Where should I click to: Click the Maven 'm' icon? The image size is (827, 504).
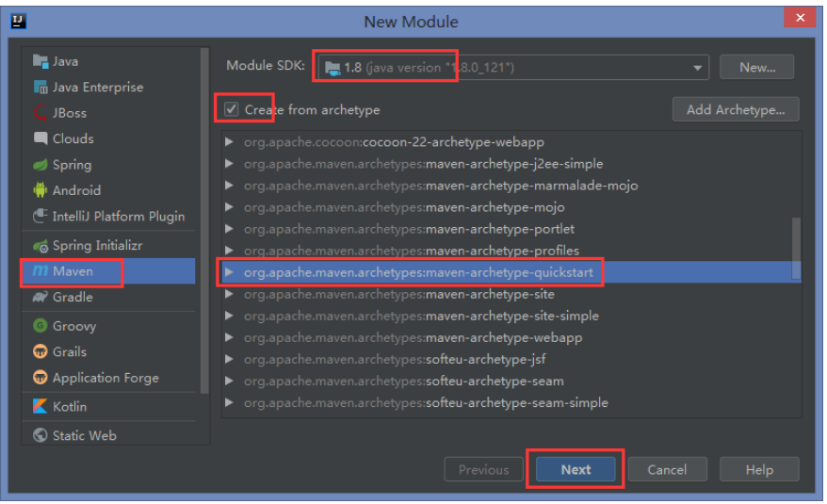[x=41, y=270]
